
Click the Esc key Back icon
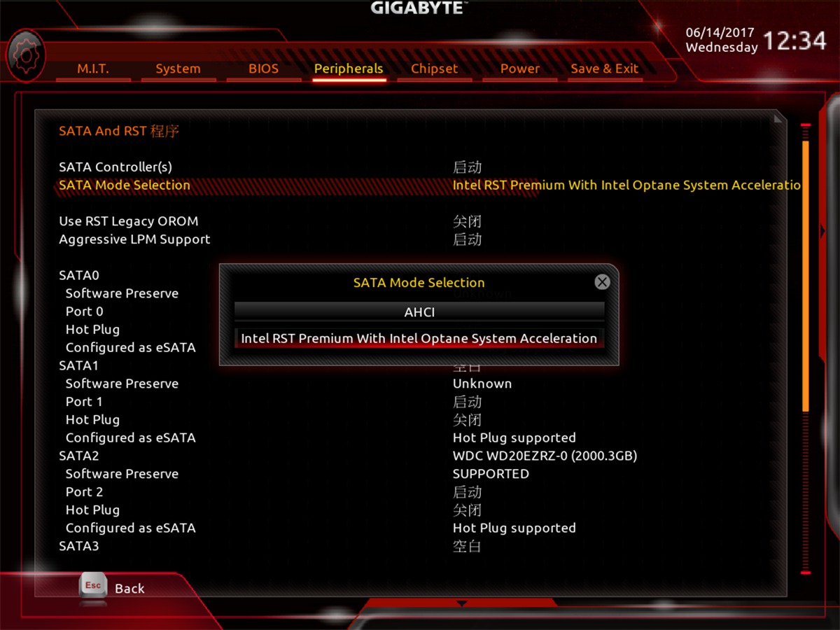(x=93, y=587)
